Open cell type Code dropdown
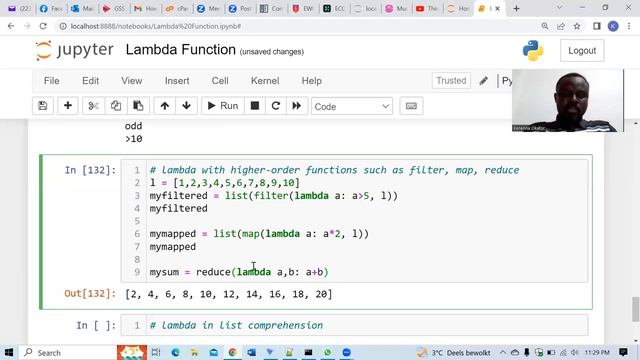The height and width of the screenshot is (360, 640). pyautogui.click(x=352, y=107)
